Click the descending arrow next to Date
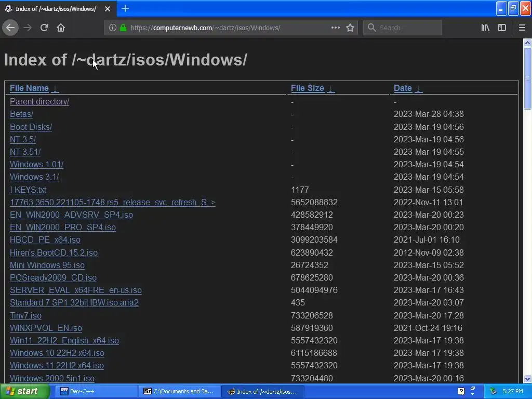Image resolution: width=532 pixels, height=399 pixels. tap(419, 89)
